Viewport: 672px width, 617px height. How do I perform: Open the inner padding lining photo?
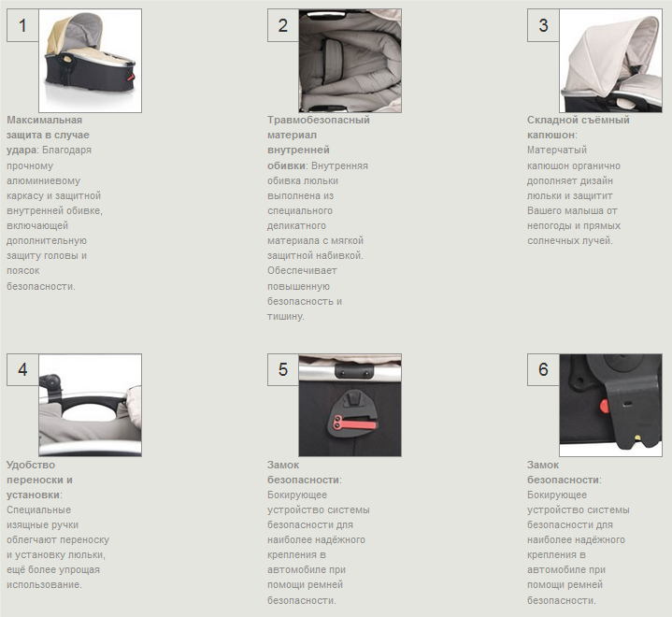(x=350, y=61)
